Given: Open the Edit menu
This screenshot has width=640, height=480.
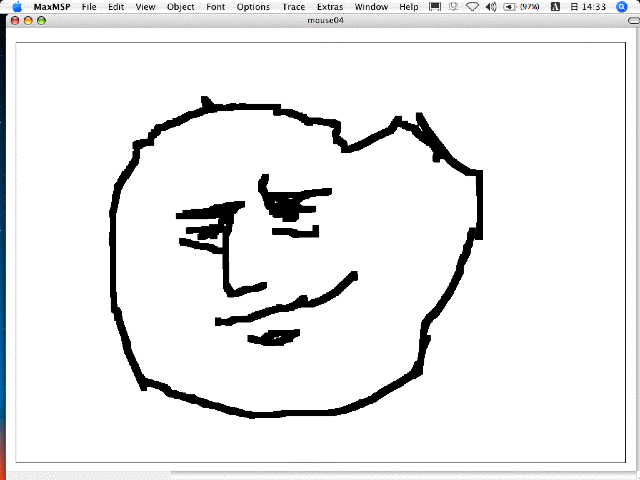Looking at the screenshot, I should tap(116, 7).
